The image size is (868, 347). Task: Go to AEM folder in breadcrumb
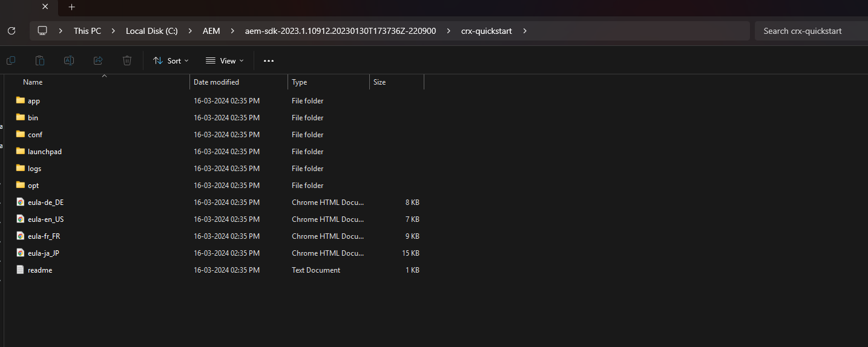pos(211,31)
